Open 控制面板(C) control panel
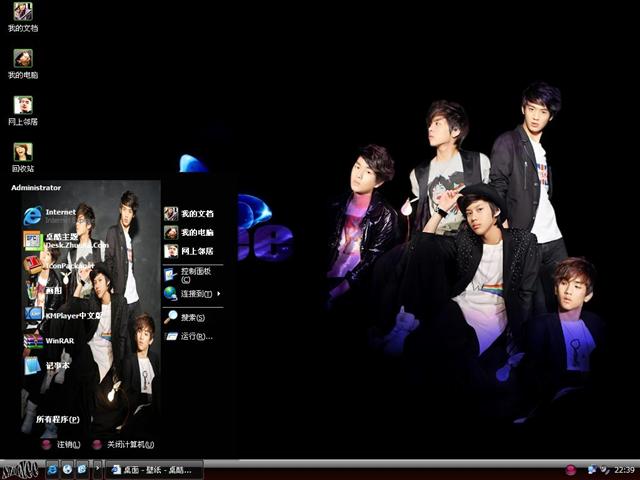The height and width of the screenshot is (480, 640). tap(187, 275)
